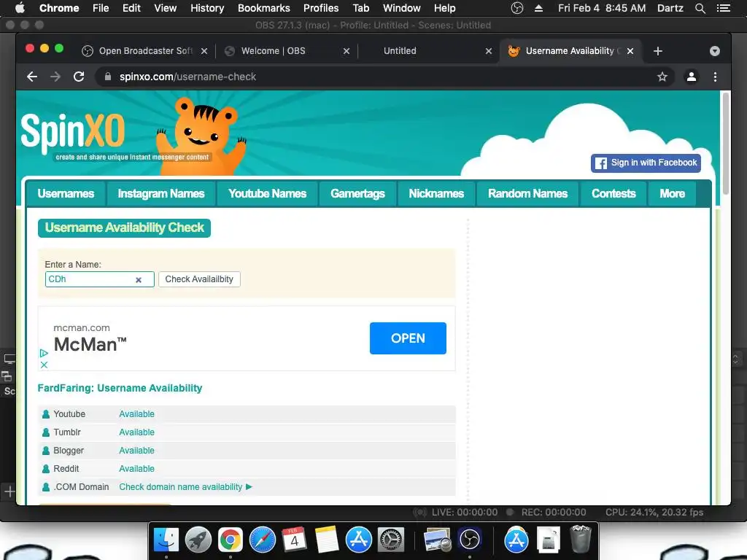Viewport: 747px width, 560px height.
Task: Close the McMan ad with the X
Action: (x=44, y=365)
